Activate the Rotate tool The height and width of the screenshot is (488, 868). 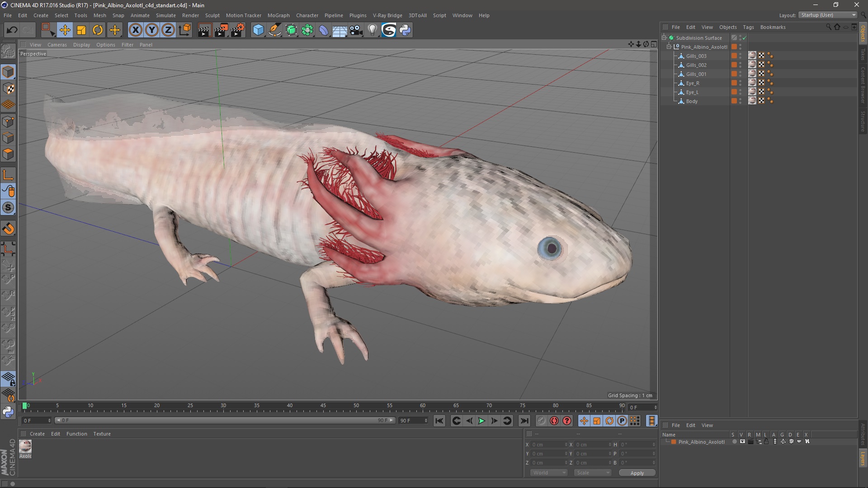[98, 30]
